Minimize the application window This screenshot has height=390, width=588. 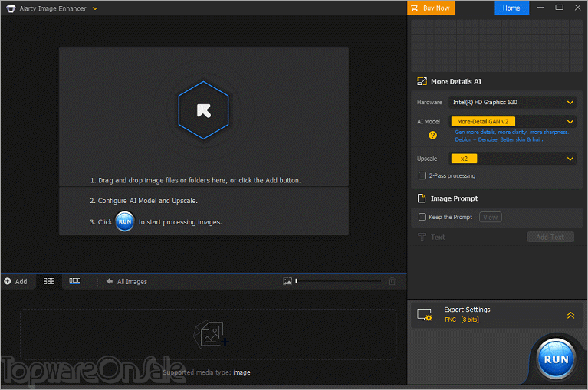pos(540,8)
